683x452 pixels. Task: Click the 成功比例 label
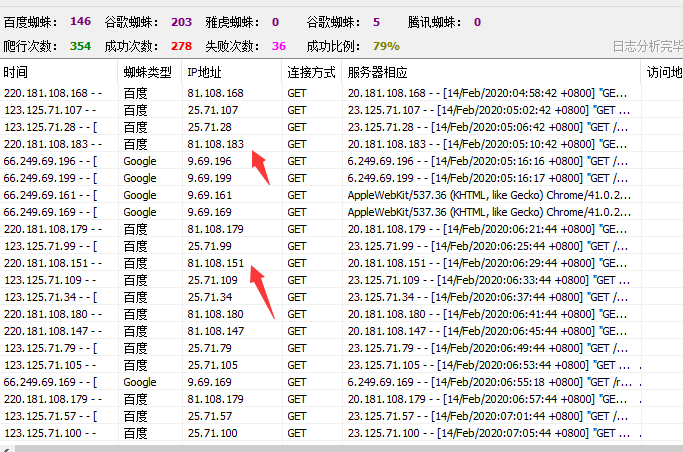333,46
